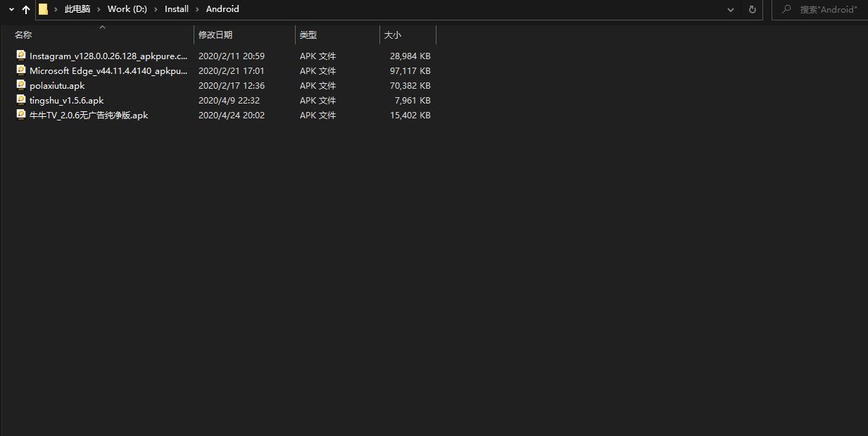Screen dimensions: 868x436
Task: Open the root chevron before 此电脑
Action: [x=56, y=9]
